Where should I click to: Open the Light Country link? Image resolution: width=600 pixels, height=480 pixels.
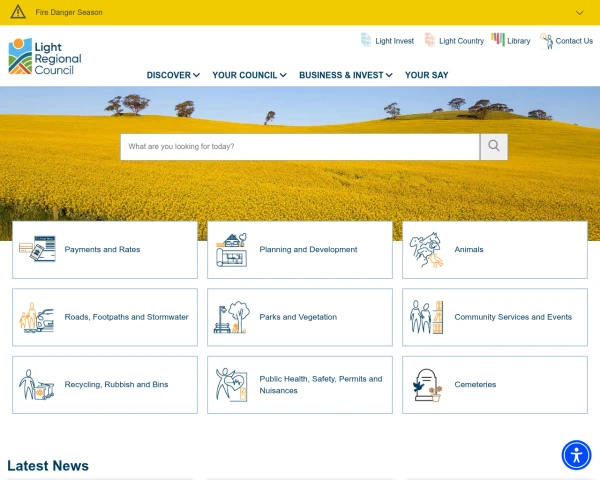click(x=454, y=41)
